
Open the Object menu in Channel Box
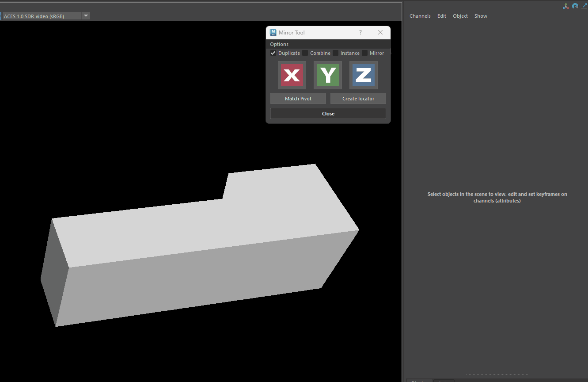(x=460, y=16)
